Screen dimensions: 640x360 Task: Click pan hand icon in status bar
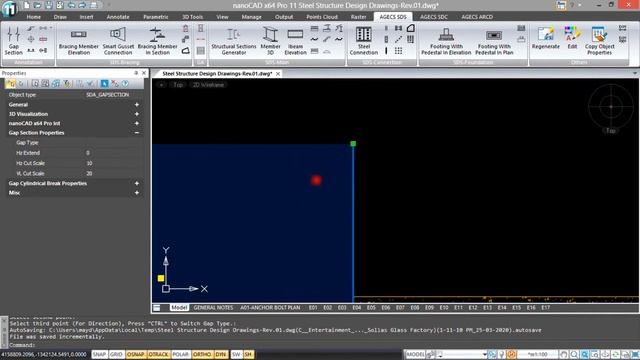[x=564, y=354]
